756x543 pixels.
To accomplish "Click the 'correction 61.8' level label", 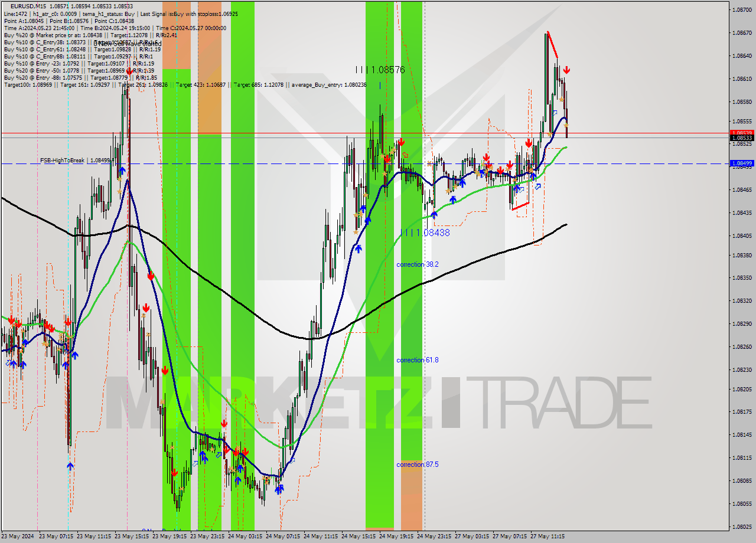I will pyautogui.click(x=418, y=360).
